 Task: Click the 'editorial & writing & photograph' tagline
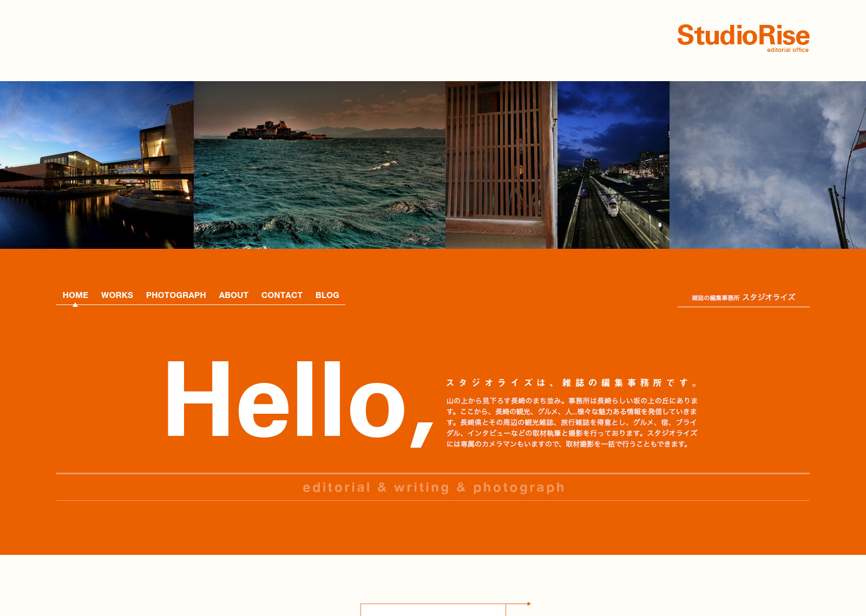[434, 487]
